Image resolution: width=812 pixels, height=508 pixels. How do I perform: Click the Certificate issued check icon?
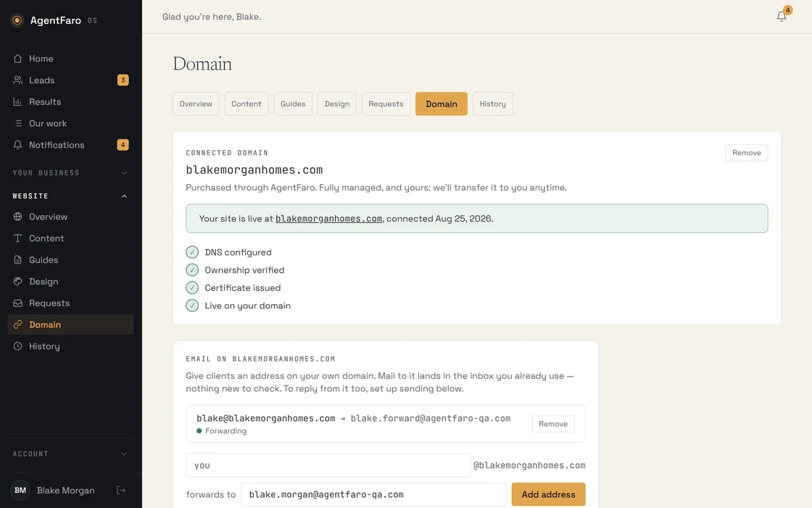click(x=192, y=287)
